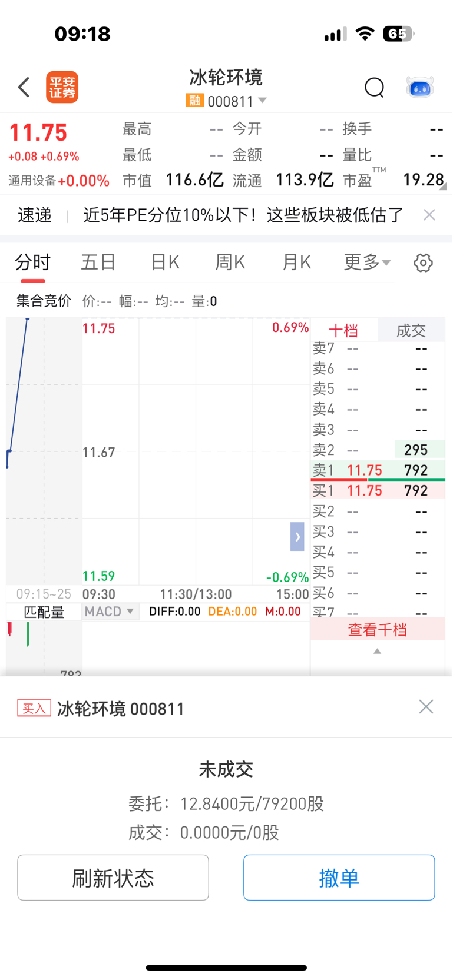Image resolution: width=453 pixels, height=980 pixels.
Task: Tap the current price 11.75
Action: 38,133
